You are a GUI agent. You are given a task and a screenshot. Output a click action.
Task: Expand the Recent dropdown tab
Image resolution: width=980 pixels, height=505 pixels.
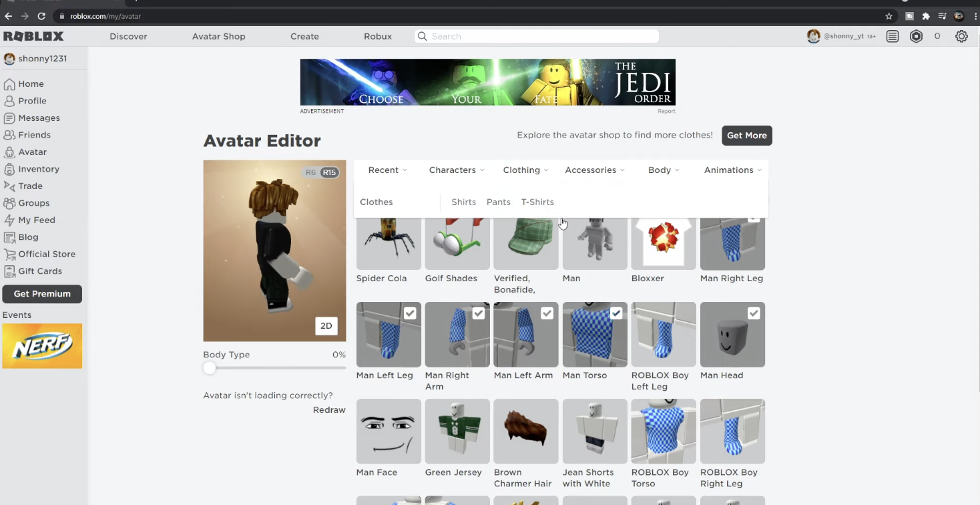[387, 170]
